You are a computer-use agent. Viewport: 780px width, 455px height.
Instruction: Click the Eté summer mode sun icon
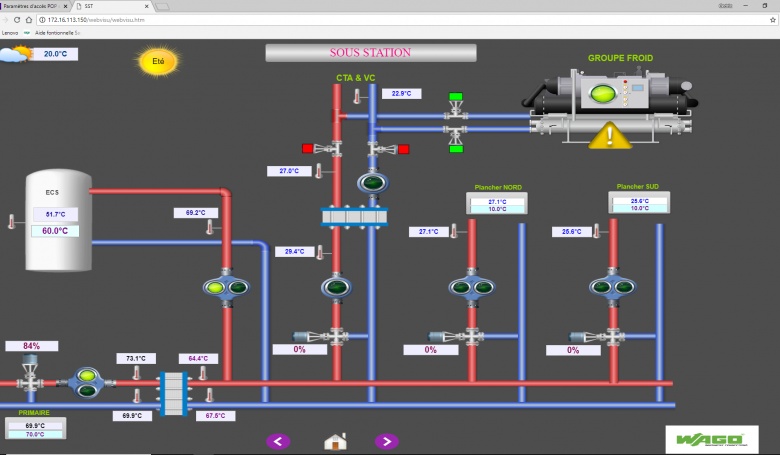click(x=158, y=61)
